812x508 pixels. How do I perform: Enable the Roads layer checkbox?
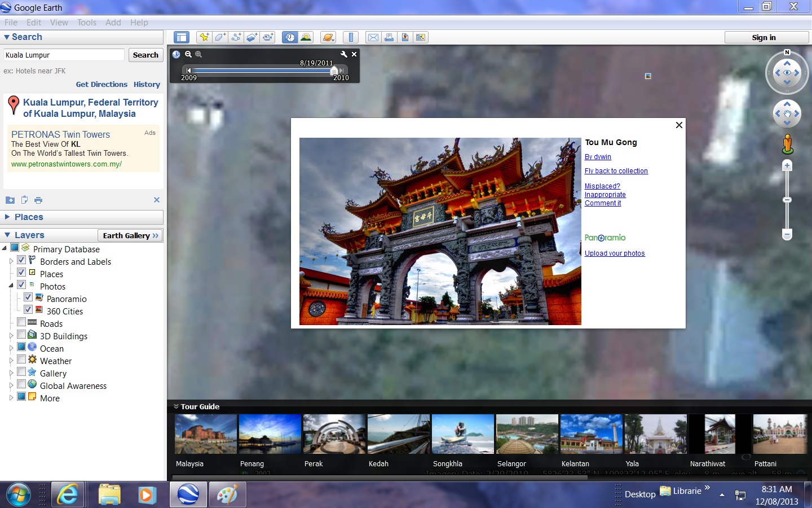pyautogui.click(x=21, y=322)
